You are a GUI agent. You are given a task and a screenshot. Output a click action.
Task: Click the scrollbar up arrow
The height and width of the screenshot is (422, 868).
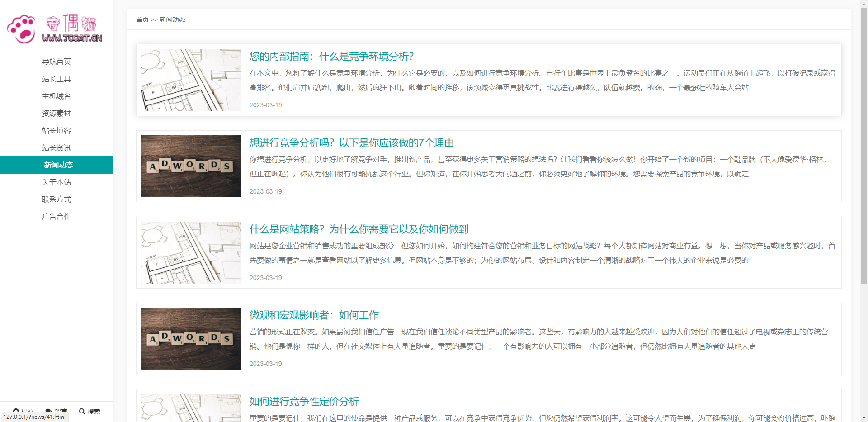click(x=864, y=3)
